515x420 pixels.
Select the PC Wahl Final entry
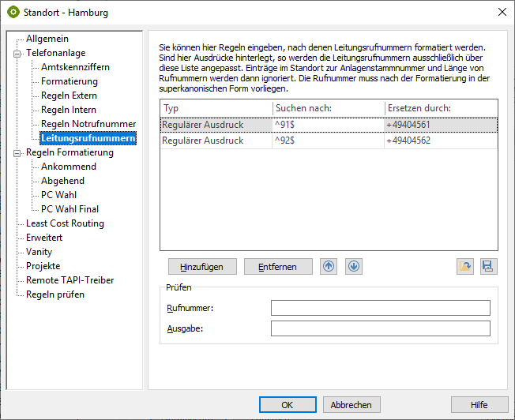(x=70, y=209)
